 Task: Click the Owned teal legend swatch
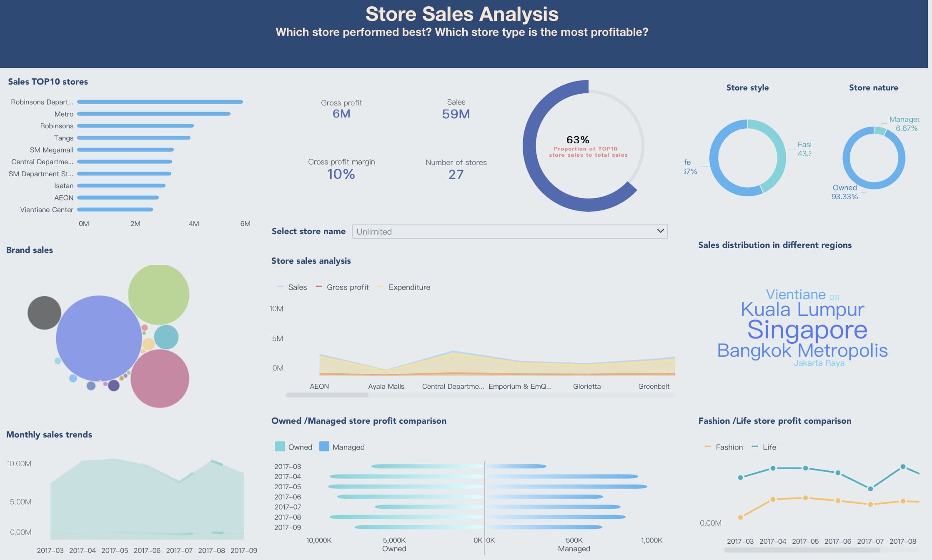click(x=280, y=446)
